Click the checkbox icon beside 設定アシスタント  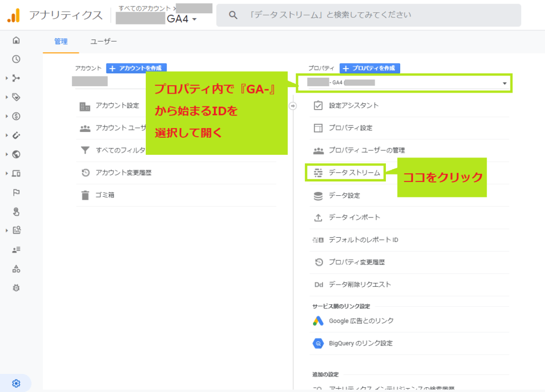318,105
